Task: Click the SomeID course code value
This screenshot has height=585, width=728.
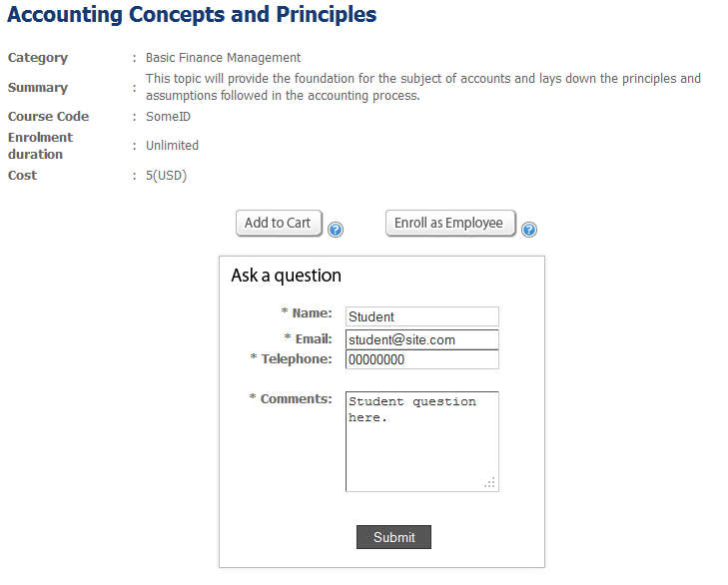Action: pos(168,117)
